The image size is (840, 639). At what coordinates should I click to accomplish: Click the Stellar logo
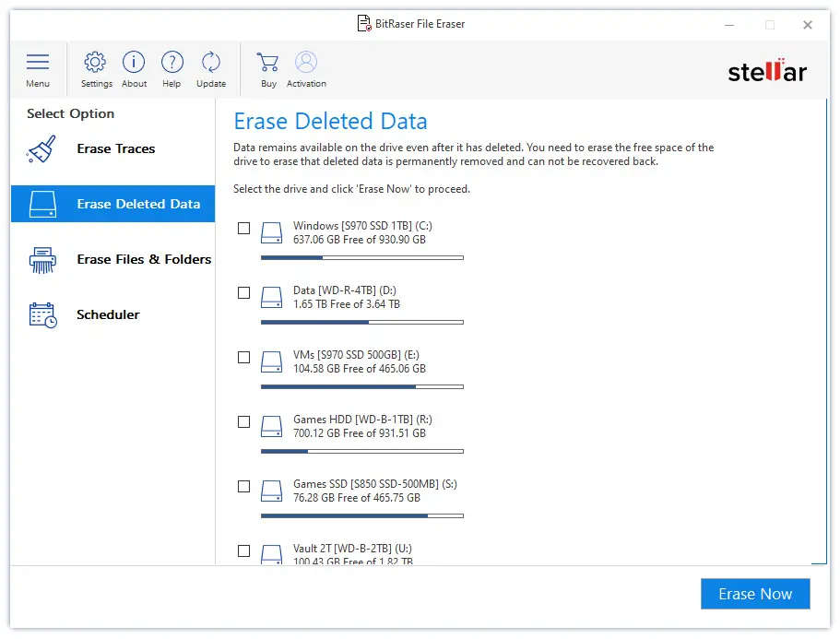[x=767, y=71]
